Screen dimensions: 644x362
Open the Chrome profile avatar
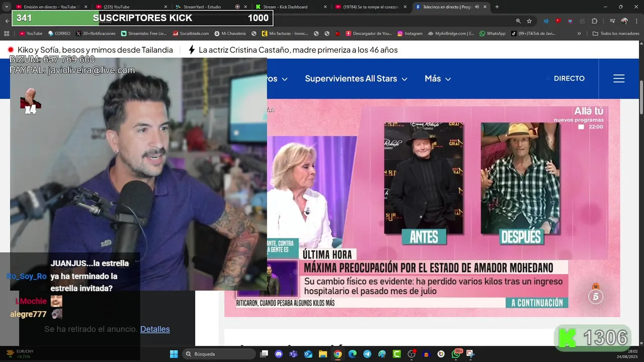(x=624, y=21)
